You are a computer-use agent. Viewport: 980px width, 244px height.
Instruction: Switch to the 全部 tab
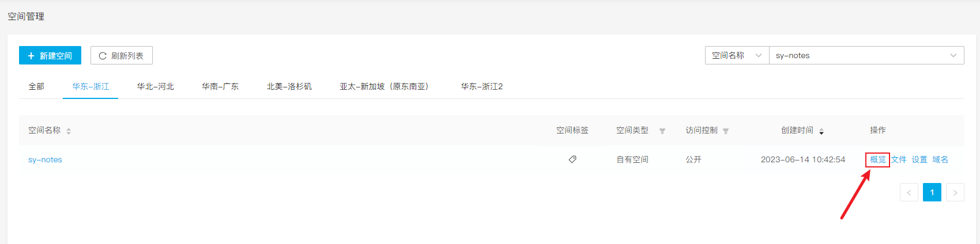tap(36, 86)
